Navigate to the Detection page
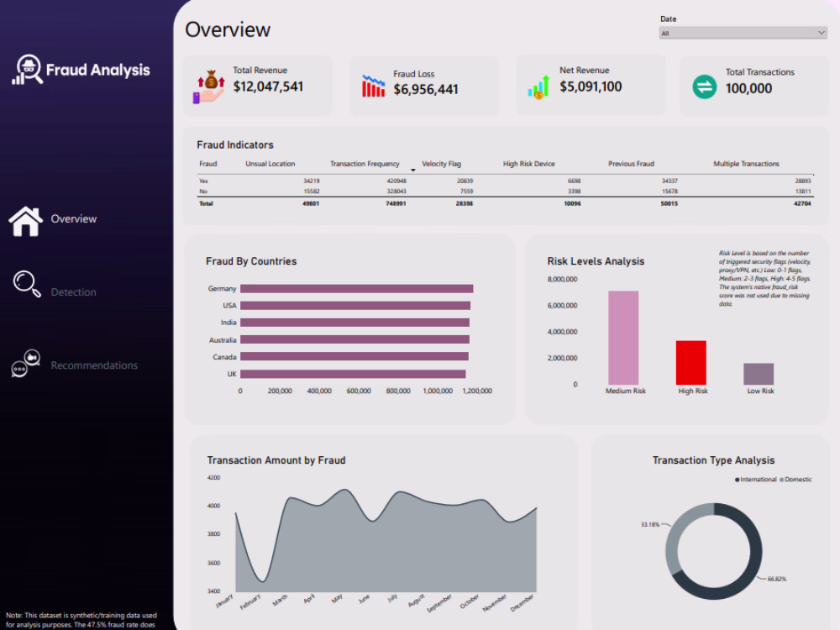Image resolution: width=840 pixels, height=630 pixels. (73, 292)
